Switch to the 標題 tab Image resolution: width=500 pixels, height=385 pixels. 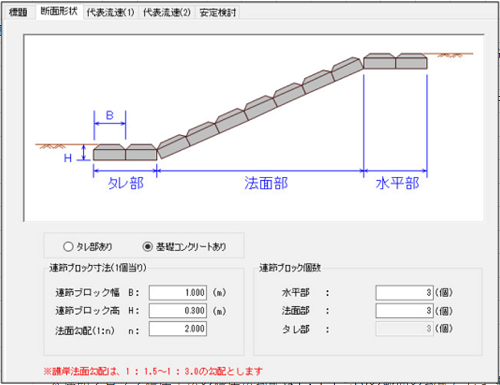click(18, 13)
